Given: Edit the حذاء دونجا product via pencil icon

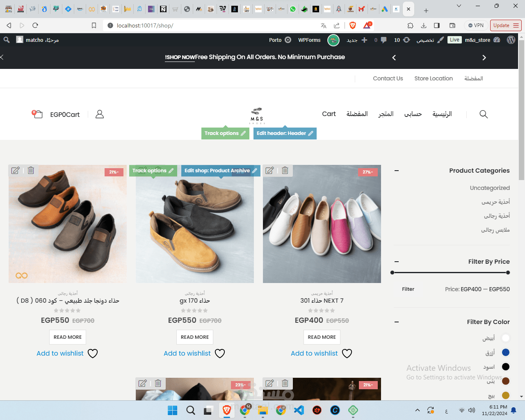Looking at the screenshot, I should point(16,170).
